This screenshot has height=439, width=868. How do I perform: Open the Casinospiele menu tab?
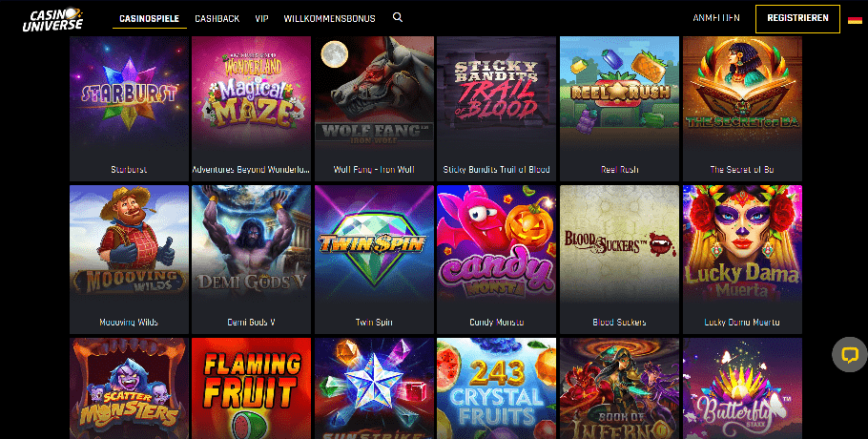[150, 18]
